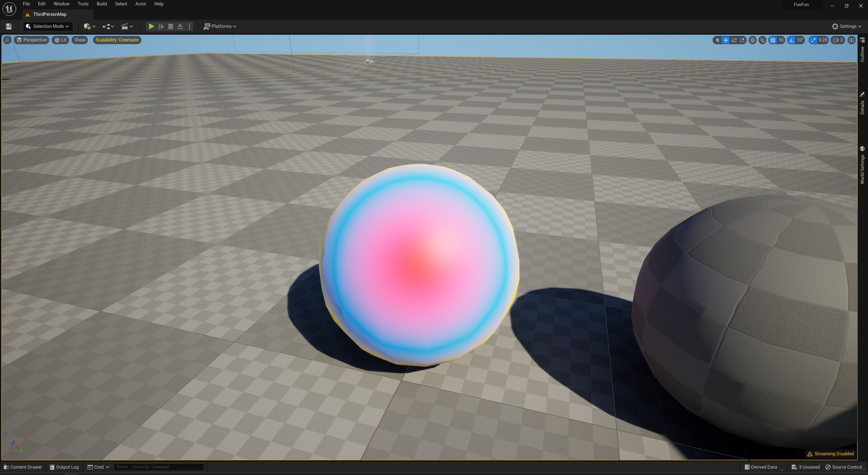Screen dimensions: 868x475
Task: Click the viewport options hamburger icon
Action: click(7, 40)
